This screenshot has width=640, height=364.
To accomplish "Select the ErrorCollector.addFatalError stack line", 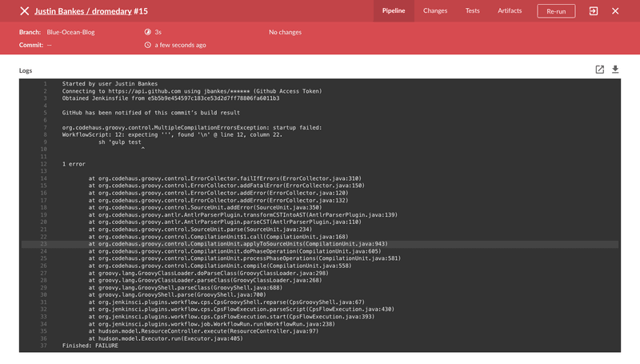I will coord(226,186).
